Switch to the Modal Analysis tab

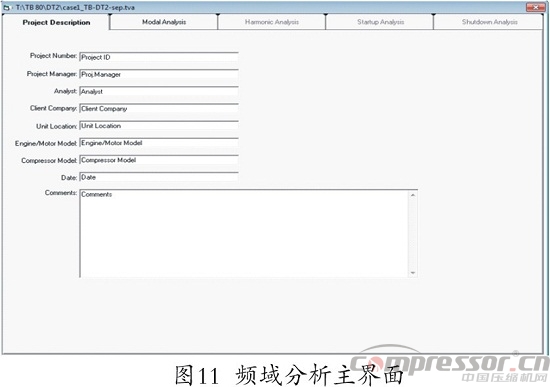164,22
